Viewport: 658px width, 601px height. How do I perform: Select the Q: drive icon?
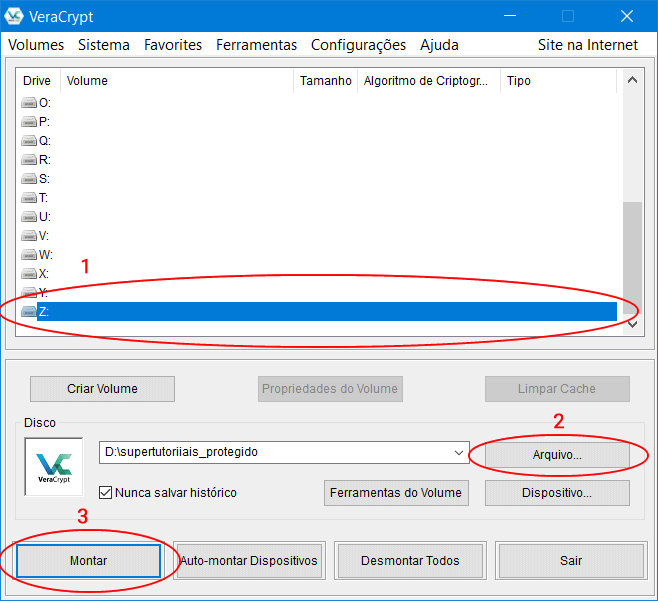pyautogui.click(x=29, y=141)
